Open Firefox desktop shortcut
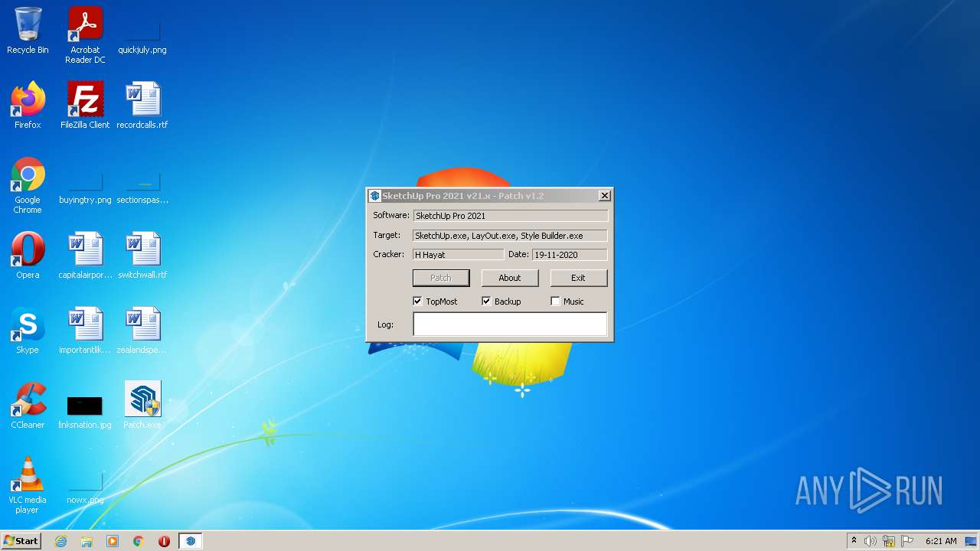Image resolution: width=980 pixels, height=551 pixels. tap(28, 106)
